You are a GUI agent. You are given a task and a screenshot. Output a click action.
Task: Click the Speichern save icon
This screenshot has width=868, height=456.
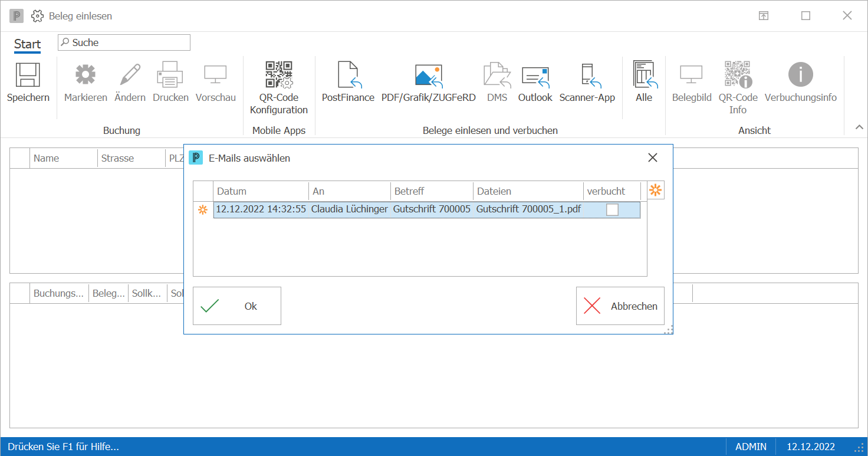(28, 75)
